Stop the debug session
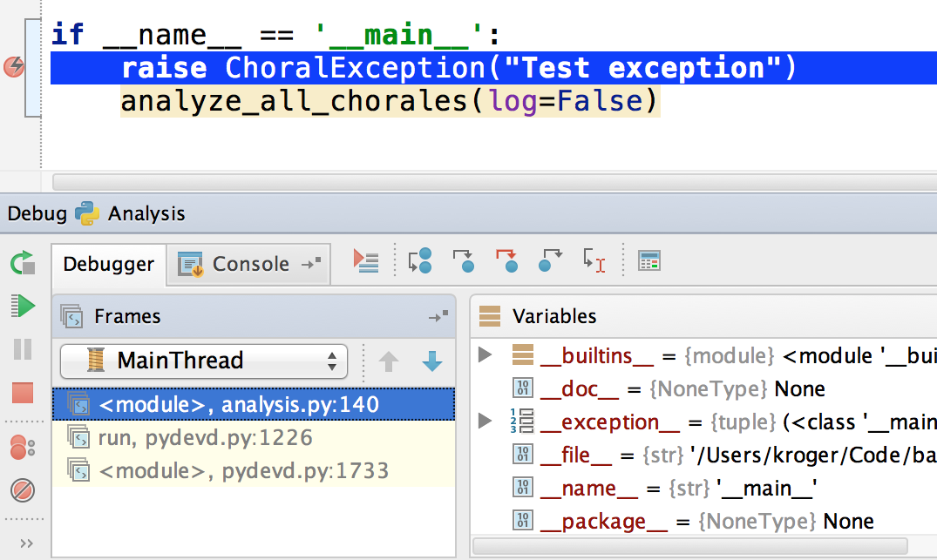 23,393
